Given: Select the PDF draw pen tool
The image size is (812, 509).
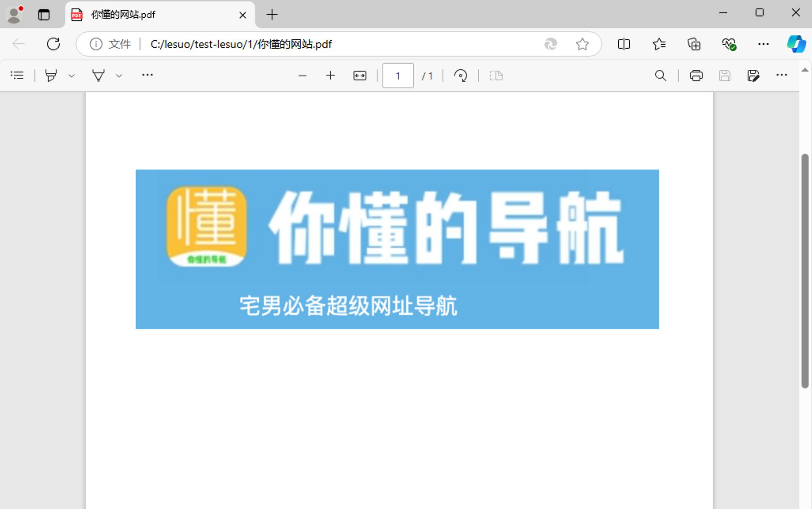Looking at the screenshot, I should click(x=98, y=75).
